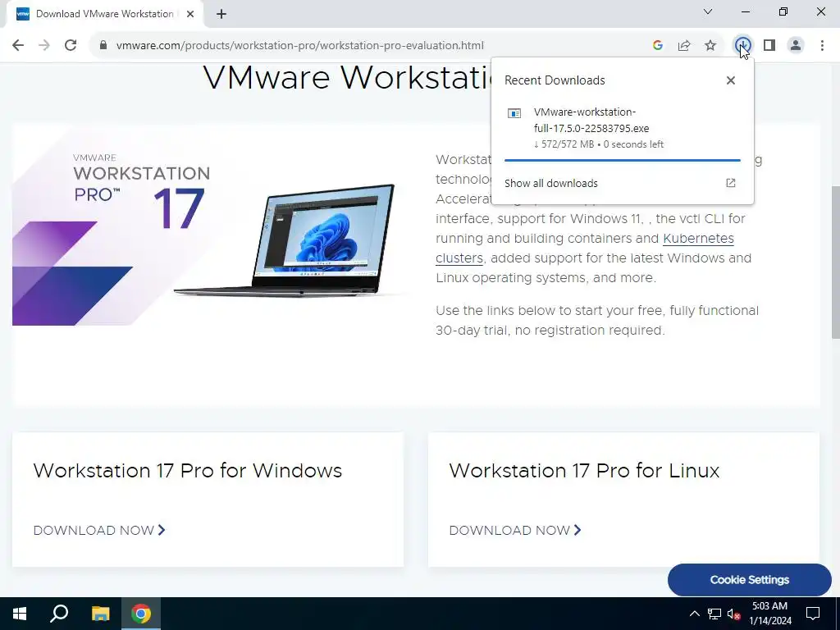
Task: Open downloads page via external-link icon
Action: click(731, 183)
